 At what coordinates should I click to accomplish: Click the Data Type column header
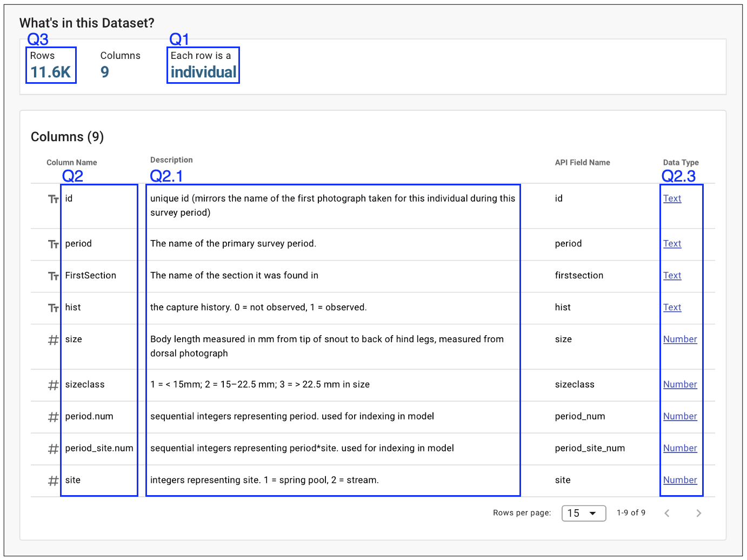(x=681, y=163)
